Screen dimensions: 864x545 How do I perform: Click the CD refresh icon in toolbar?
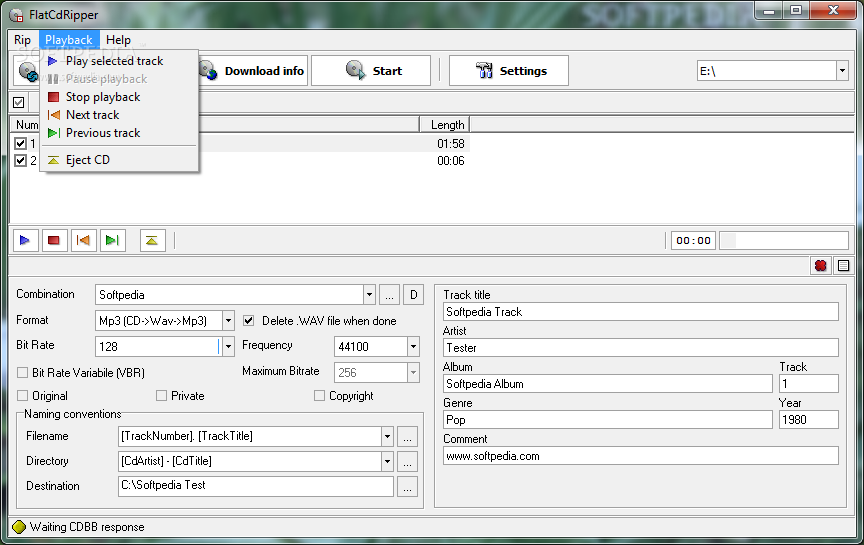click(26, 71)
